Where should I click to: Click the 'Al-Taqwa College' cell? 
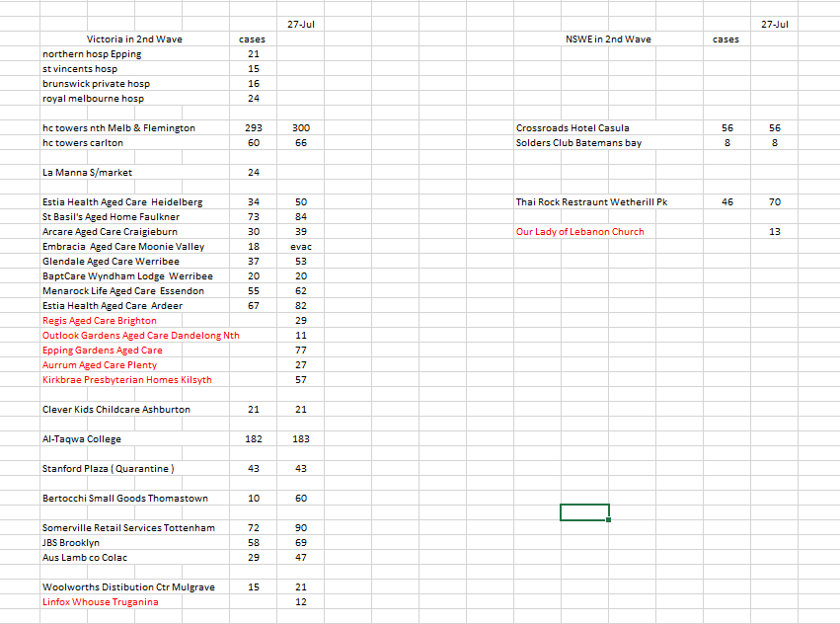82,439
